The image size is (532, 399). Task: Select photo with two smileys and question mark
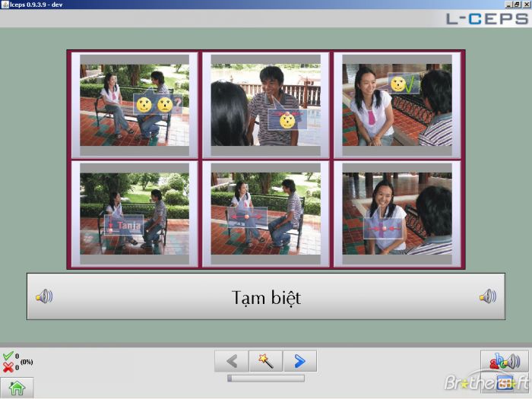coord(135,105)
